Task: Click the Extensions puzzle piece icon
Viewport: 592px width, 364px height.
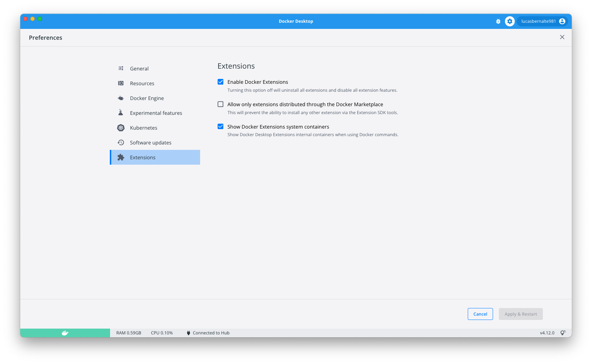Action: 121,157
